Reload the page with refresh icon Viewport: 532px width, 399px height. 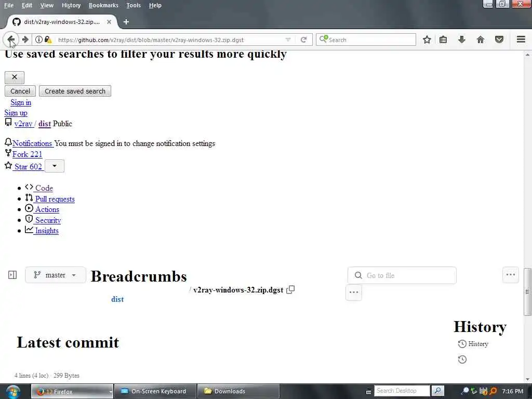[303, 39]
